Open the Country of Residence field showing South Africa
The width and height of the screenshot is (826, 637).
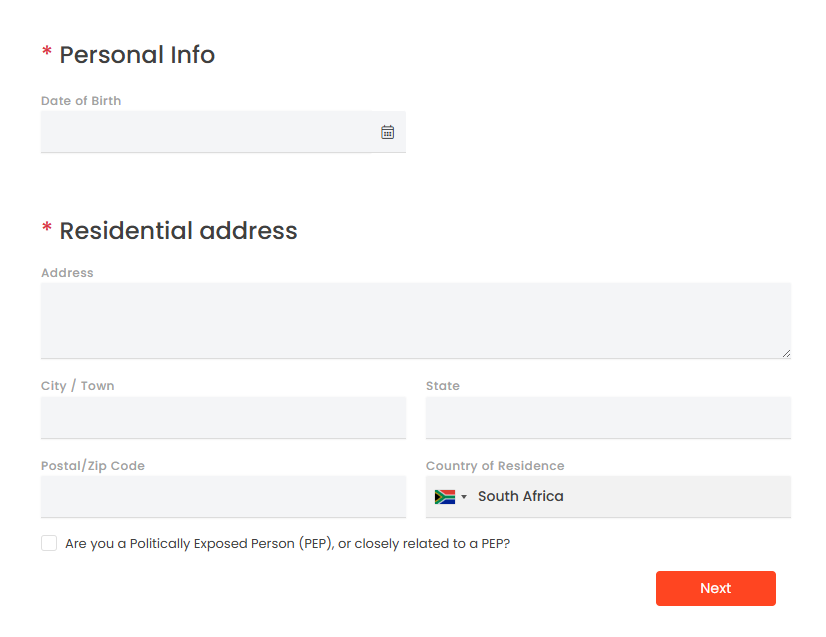[608, 496]
